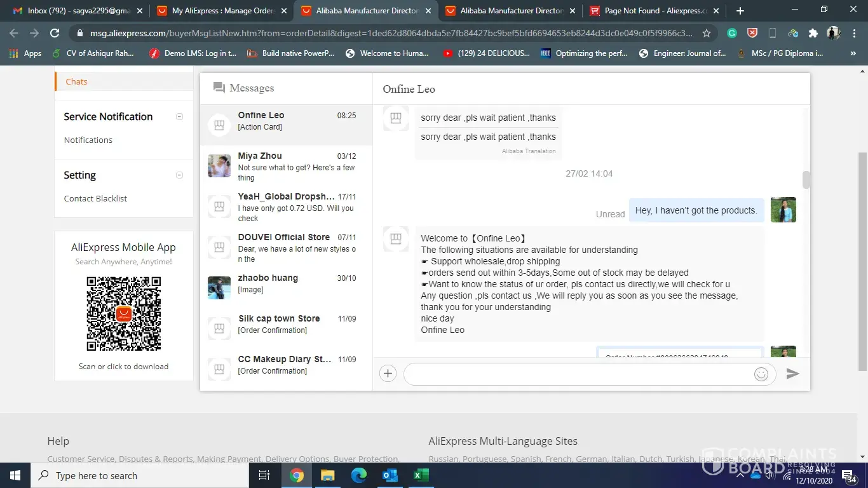The image size is (868, 488).
Task: Open Outlook from the taskbar
Action: tap(390, 475)
